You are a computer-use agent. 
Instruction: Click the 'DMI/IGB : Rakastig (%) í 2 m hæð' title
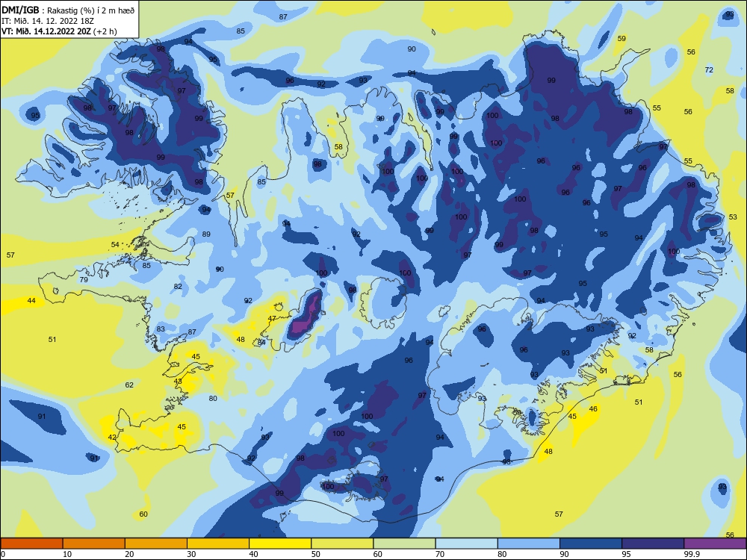click(69, 10)
